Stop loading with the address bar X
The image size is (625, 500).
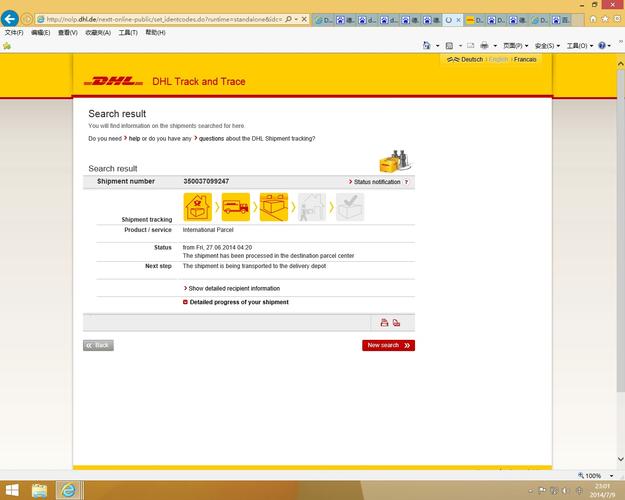point(304,19)
